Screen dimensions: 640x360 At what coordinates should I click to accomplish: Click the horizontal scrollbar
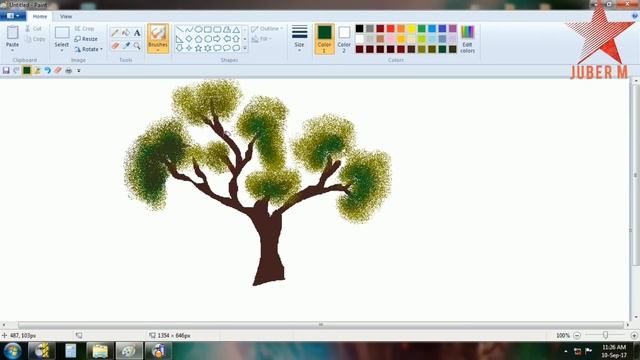point(321,325)
